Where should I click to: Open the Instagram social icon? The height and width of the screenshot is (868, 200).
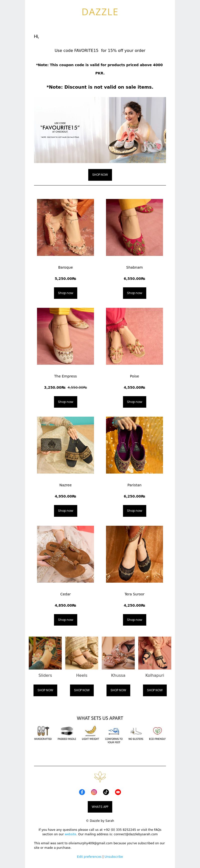[94, 792]
